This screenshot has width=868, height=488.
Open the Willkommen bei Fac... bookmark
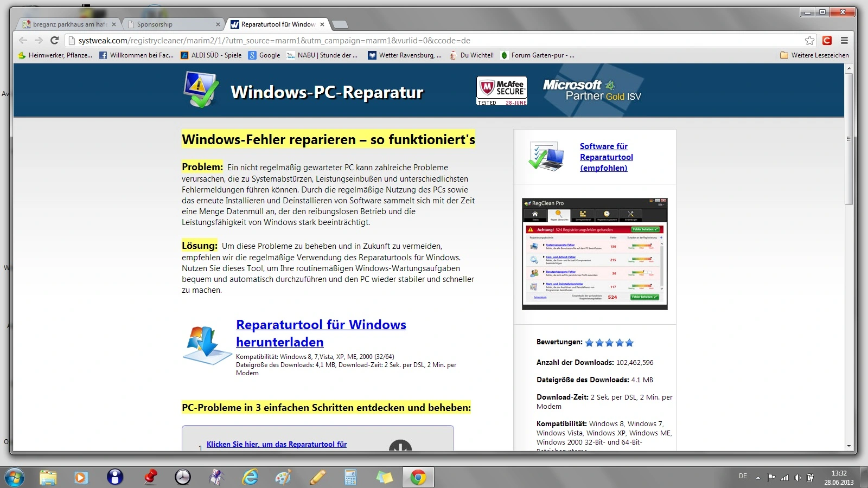(x=137, y=55)
